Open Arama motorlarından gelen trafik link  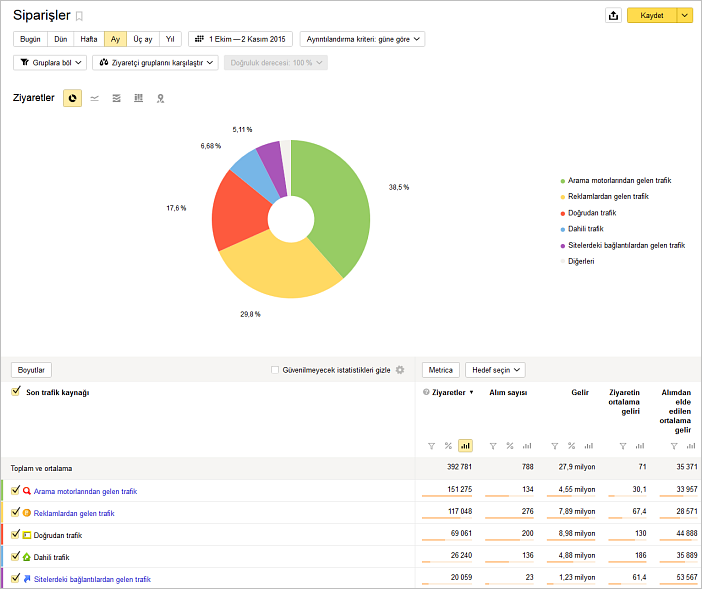pyautogui.click(x=85, y=491)
